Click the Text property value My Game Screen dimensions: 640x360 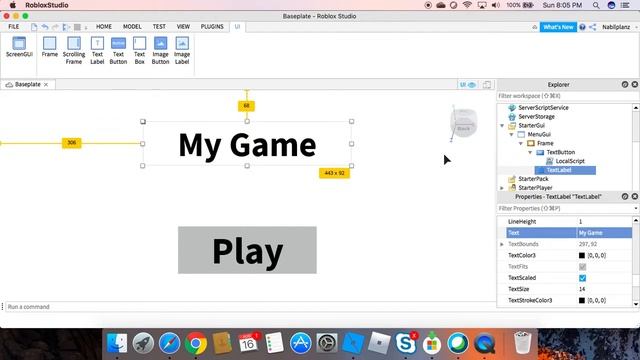coord(604,233)
